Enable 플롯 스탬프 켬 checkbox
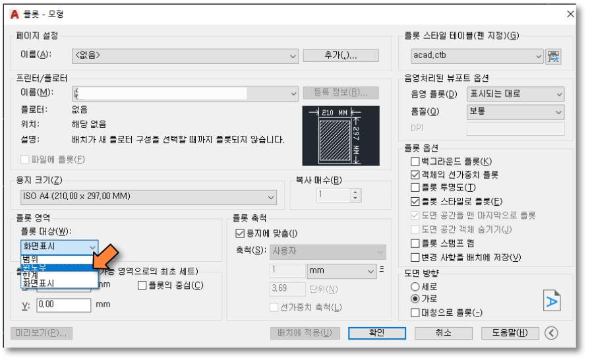 pos(415,243)
